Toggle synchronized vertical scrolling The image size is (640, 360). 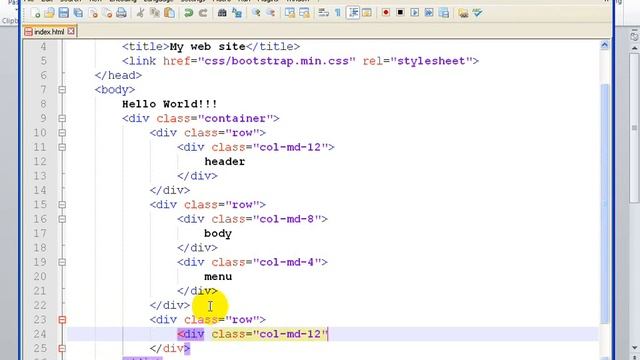(290, 13)
